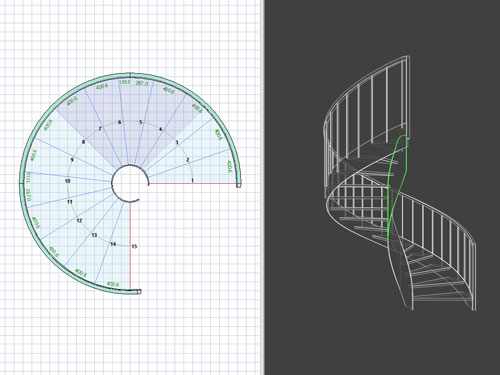Select step number 8 label
Screen dimensions: 500x375
point(83,142)
